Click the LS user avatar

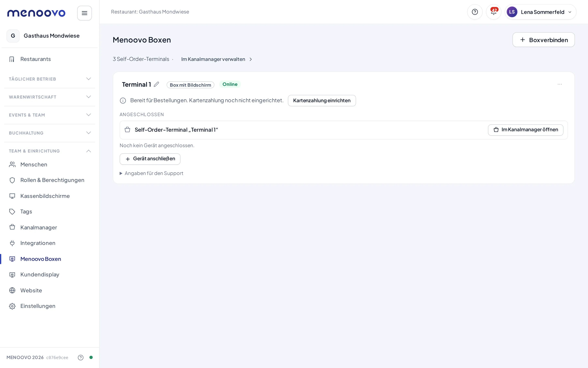(x=512, y=12)
